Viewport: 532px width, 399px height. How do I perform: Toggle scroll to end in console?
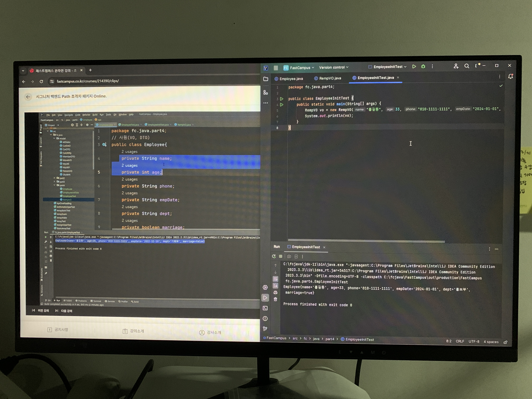(275, 286)
